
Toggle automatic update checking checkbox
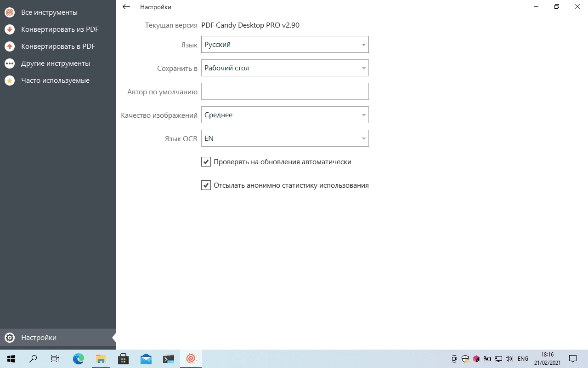[x=206, y=162]
